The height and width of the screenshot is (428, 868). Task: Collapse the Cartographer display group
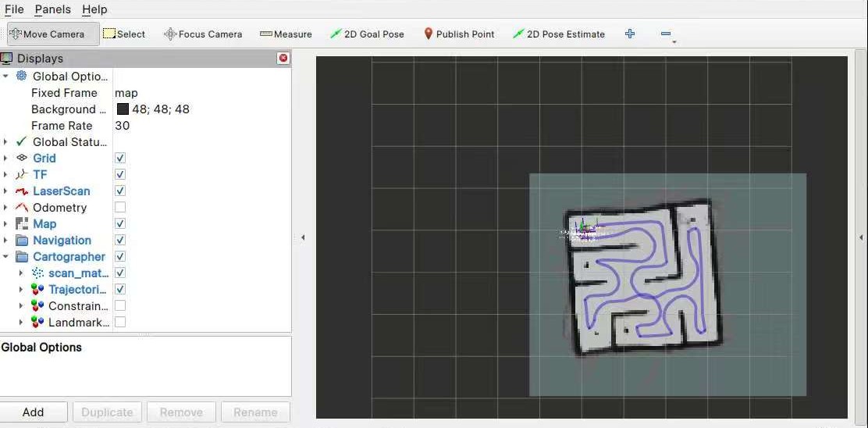(5, 257)
